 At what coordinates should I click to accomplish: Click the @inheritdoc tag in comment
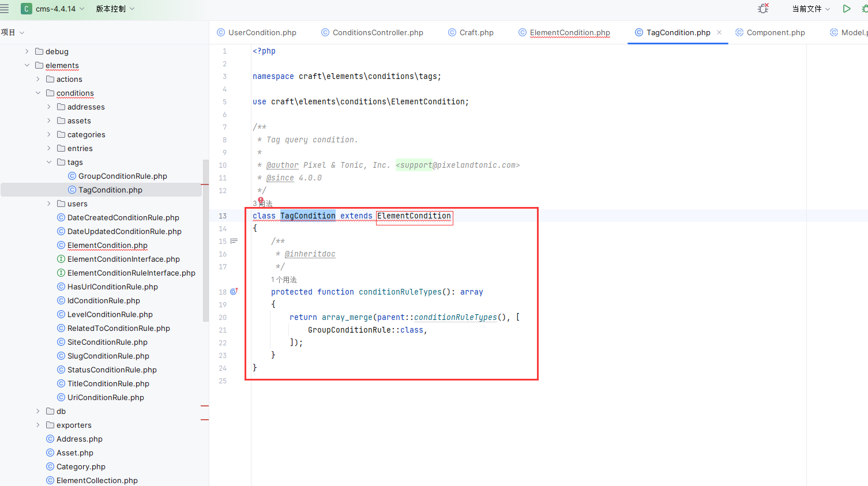[310, 254]
